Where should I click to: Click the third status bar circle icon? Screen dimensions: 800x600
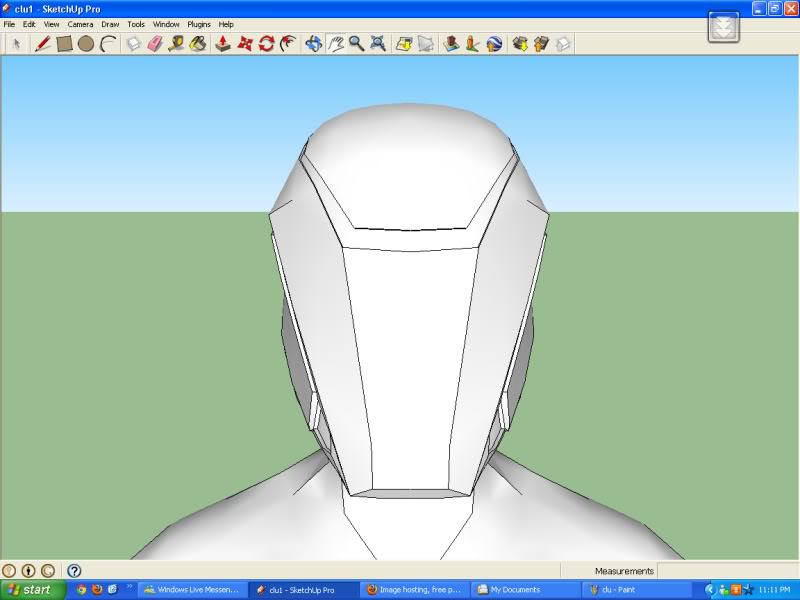(48, 571)
